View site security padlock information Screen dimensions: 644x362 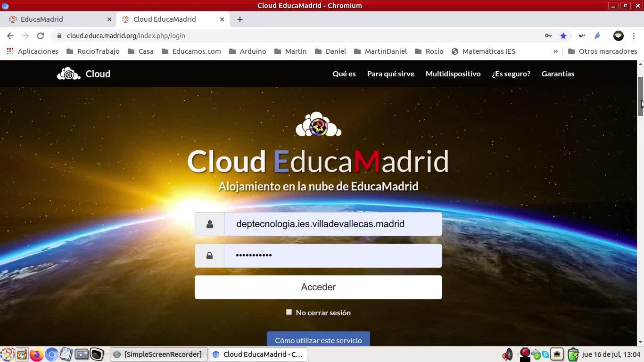pyautogui.click(x=59, y=36)
